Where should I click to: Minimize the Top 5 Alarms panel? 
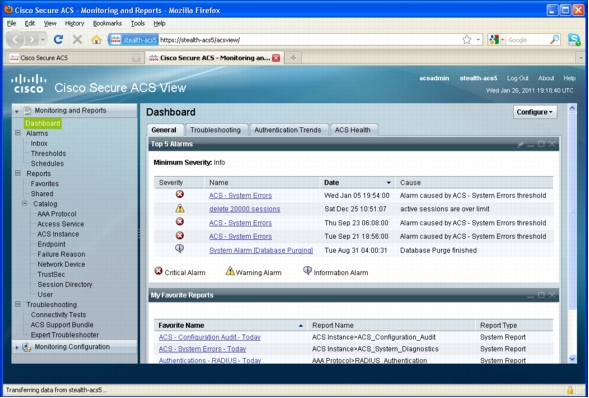point(531,144)
